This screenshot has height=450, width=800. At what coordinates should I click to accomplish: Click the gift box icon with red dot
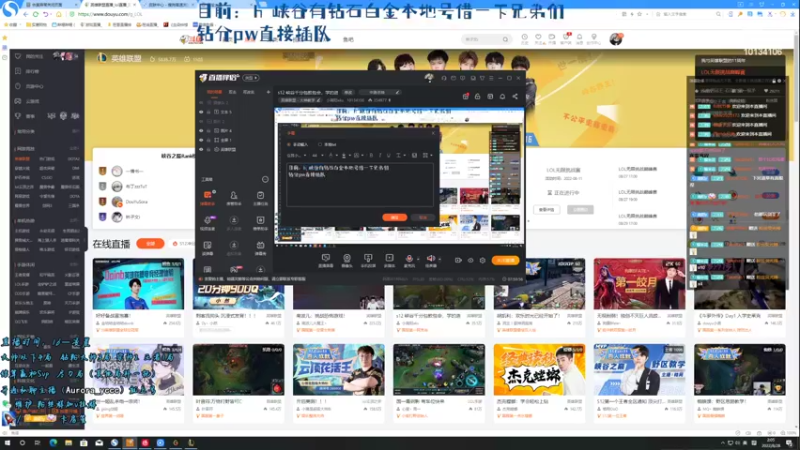point(465,96)
